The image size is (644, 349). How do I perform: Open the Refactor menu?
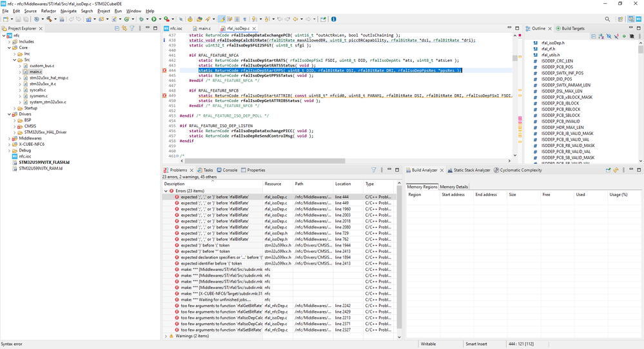click(x=48, y=11)
